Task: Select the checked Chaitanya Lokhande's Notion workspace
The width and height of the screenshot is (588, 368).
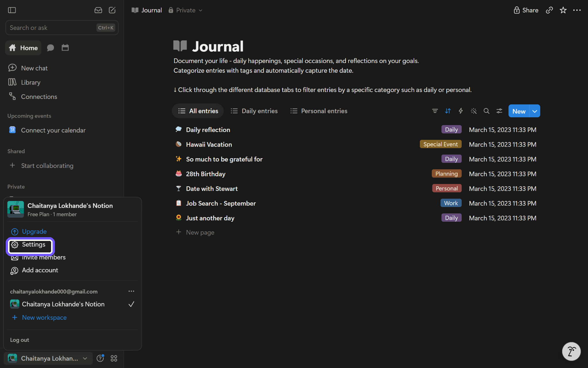Action: click(x=72, y=304)
